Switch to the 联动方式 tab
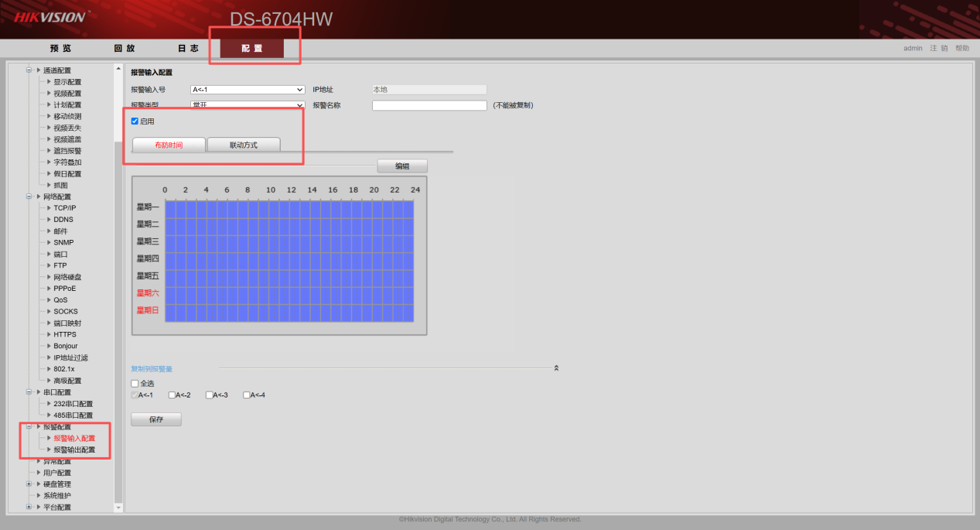This screenshot has height=530, width=980. (243, 145)
